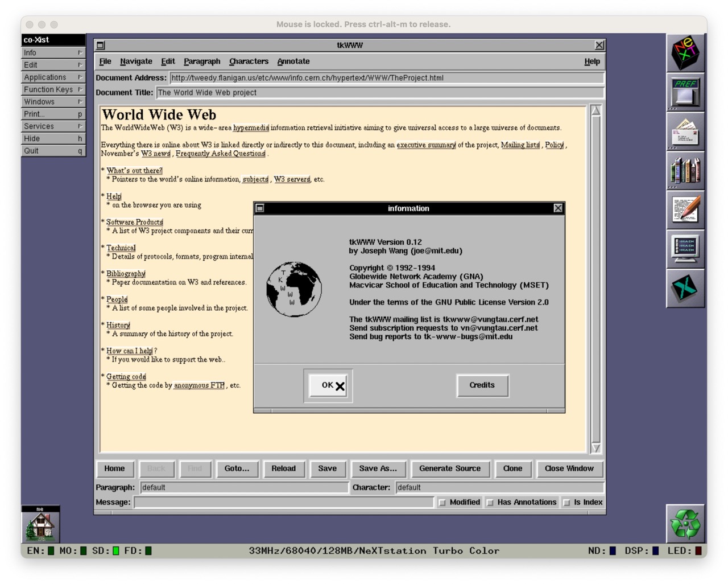Click the Reload button

pyautogui.click(x=283, y=468)
